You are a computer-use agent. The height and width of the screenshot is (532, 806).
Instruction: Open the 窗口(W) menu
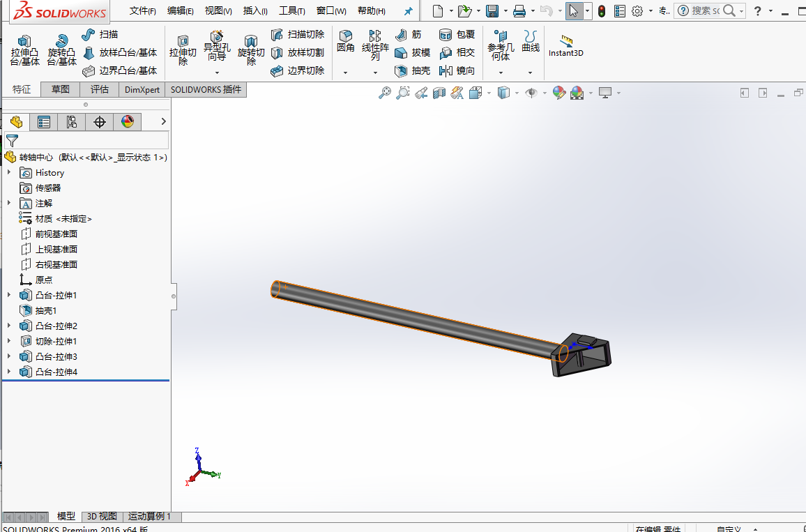[331, 10]
